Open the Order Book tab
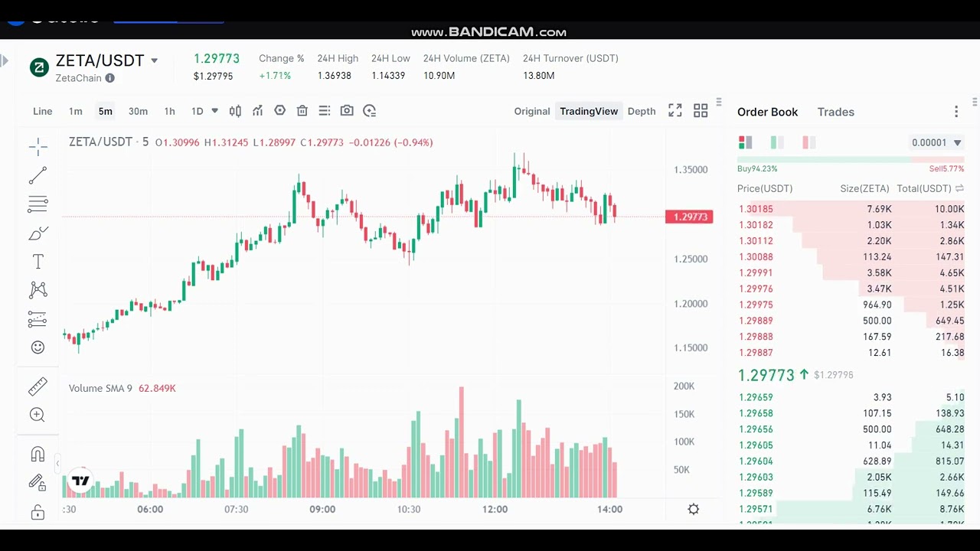This screenshot has height=551, width=980. pyautogui.click(x=767, y=112)
